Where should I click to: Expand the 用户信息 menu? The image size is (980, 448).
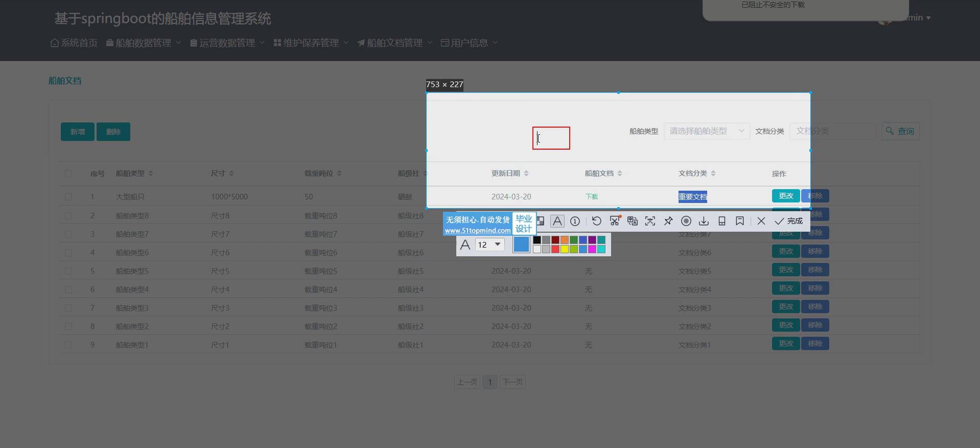pos(470,43)
